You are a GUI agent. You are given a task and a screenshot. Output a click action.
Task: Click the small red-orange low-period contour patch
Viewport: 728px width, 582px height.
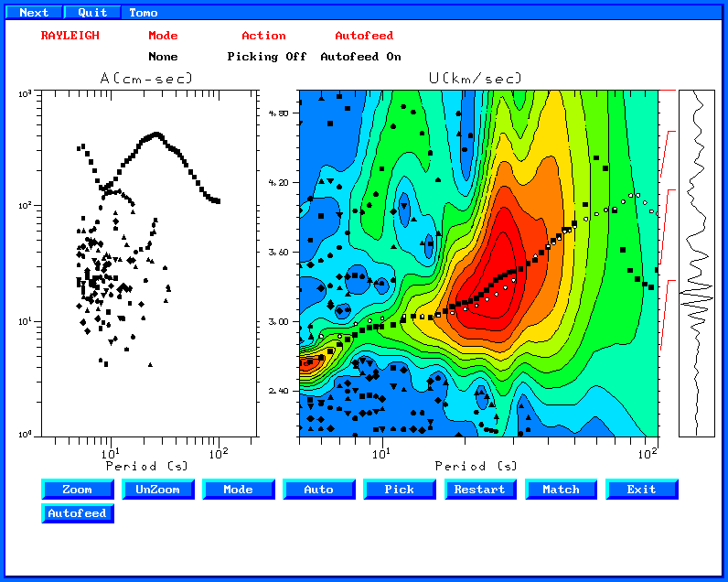click(x=311, y=362)
